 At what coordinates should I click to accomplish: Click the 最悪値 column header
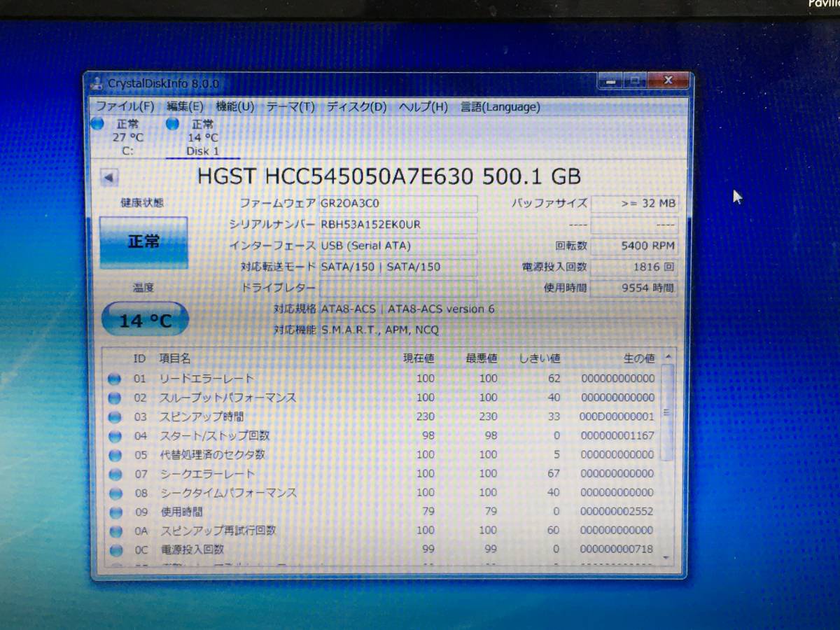point(482,358)
